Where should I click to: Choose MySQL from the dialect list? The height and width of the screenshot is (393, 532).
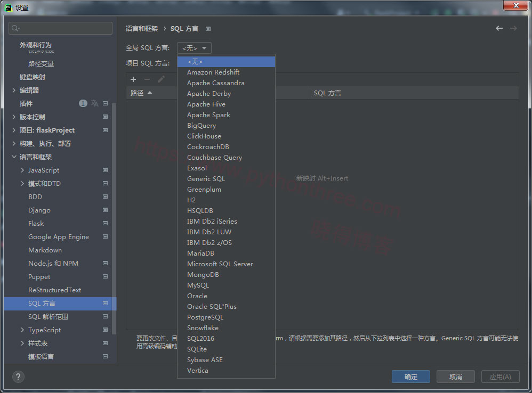(x=227, y=285)
